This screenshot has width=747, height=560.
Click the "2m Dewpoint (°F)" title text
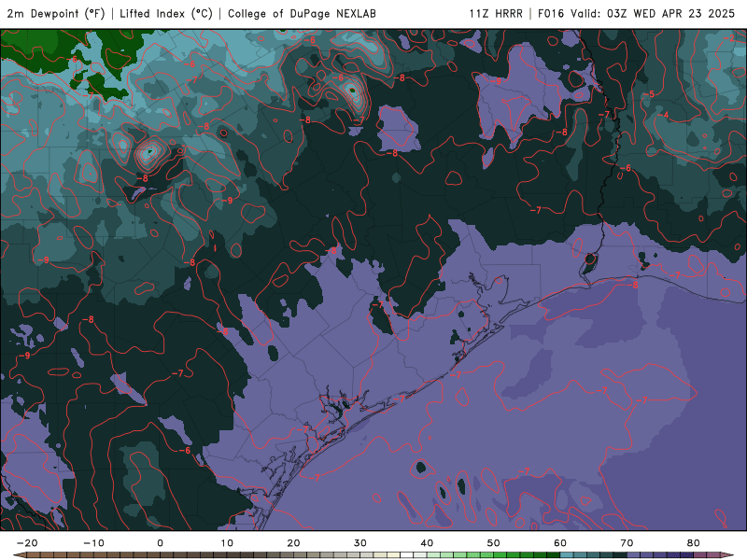click(x=56, y=13)
